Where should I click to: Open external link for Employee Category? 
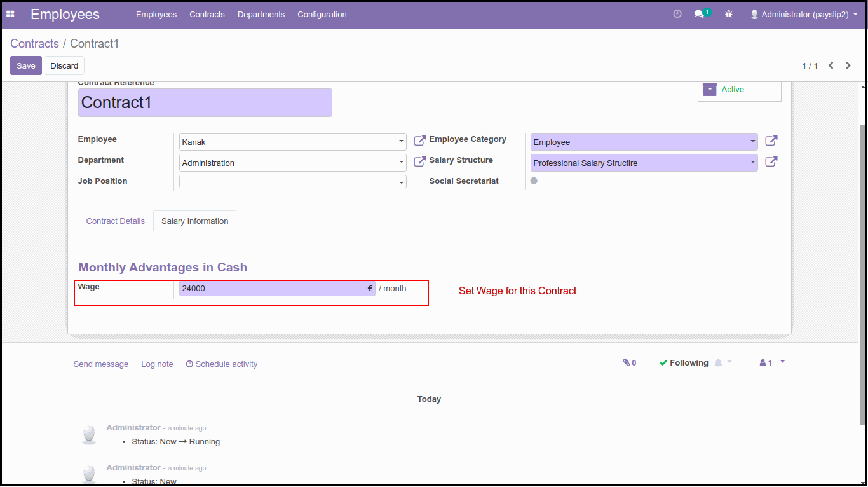[x=771, y=141]
